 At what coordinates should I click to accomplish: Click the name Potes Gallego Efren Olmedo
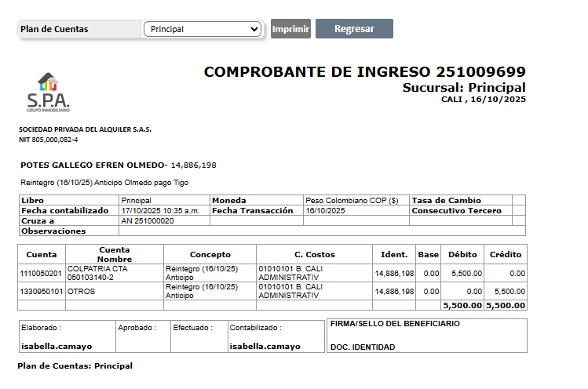93,165
